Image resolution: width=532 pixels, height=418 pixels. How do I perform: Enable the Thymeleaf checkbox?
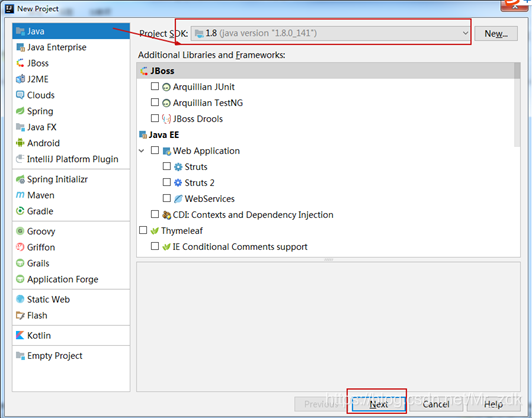click(x=143, y=230)
